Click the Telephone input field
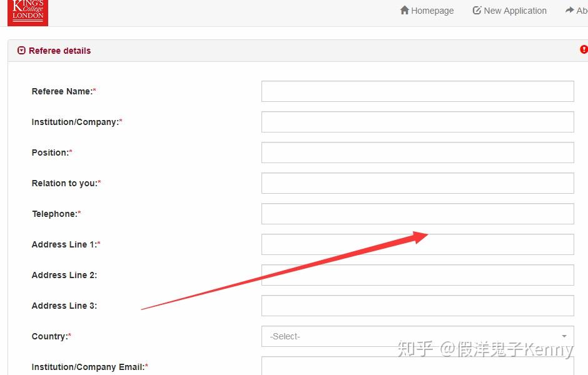 [417, 214]
